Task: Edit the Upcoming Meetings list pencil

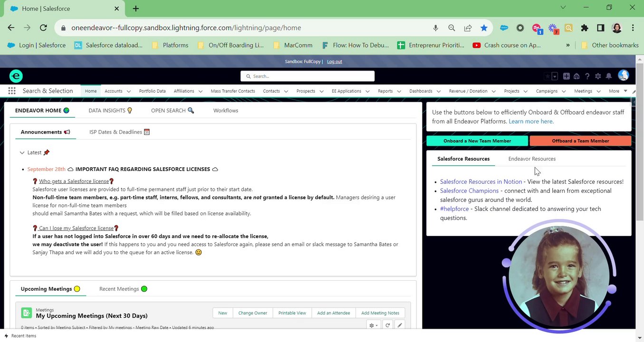Action: (400, 325)
